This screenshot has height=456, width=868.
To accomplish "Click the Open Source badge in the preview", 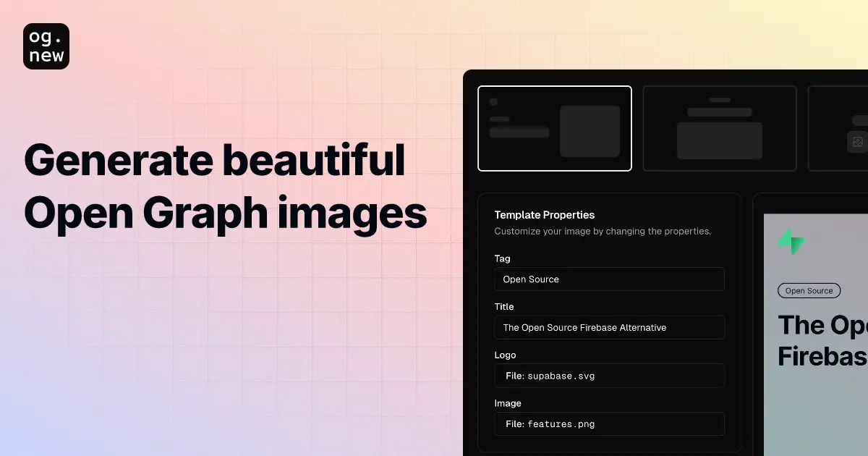I will [x=809, y=290].
